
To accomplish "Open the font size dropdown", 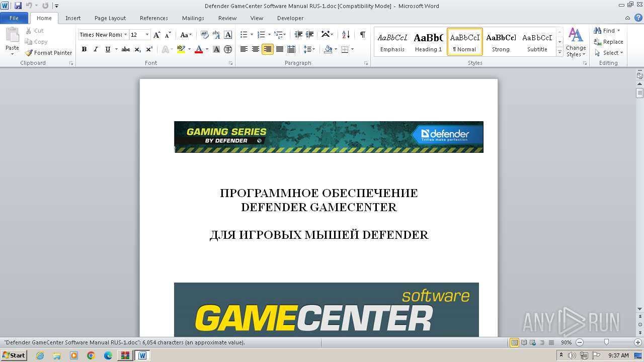I will pyautogui.click(x=147, y=35).
